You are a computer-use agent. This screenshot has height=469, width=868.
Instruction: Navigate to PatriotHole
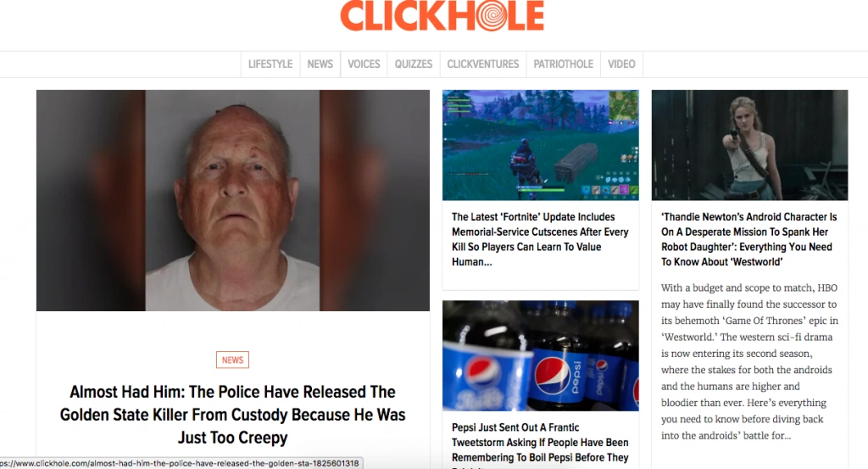click(563, 64)
